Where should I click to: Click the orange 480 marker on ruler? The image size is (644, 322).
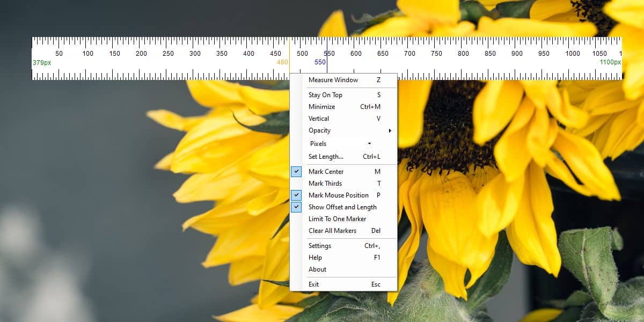coord(282,62)
